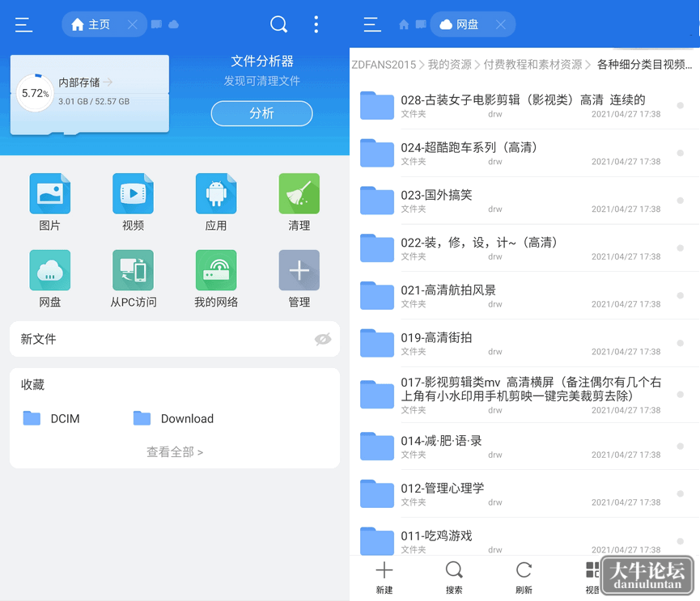This screenshot has width=700, height=601.
Task: Tap the 管理 plus tile
Action: (299, 279)
